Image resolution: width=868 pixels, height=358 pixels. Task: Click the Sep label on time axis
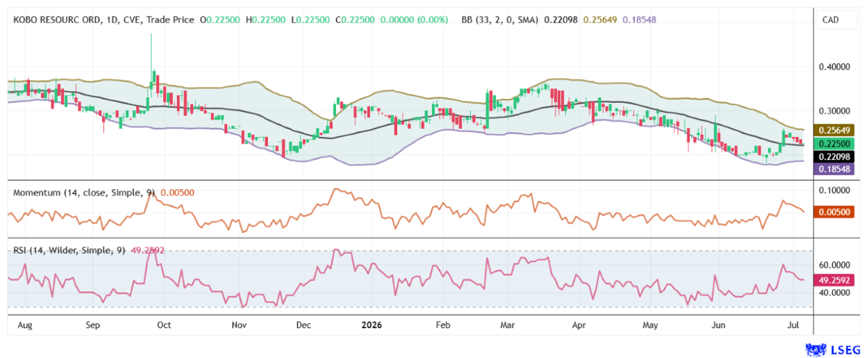tap(93, 325)
